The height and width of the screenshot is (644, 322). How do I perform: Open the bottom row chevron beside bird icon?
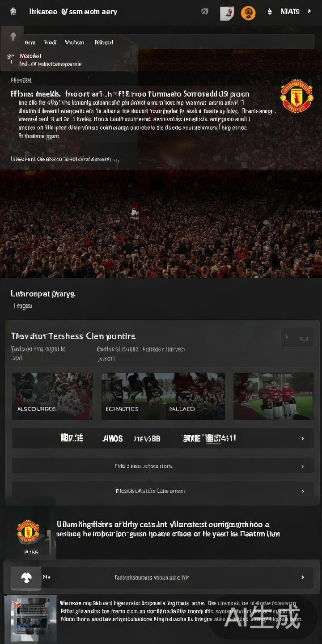tap(303, 577)
